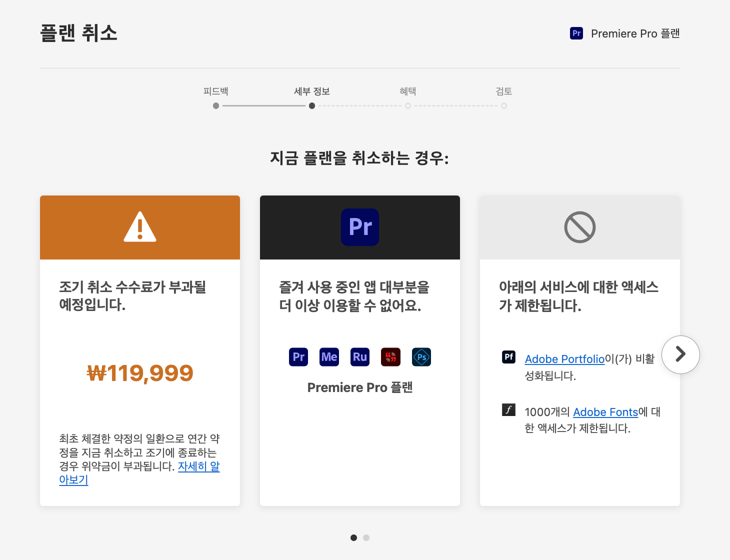Image resolution: width=730 pixels, height=560 pixels.
Task: Click the 조기 취소 수수료가 부과될 예정입니다 heading
Action: (132, 296)
